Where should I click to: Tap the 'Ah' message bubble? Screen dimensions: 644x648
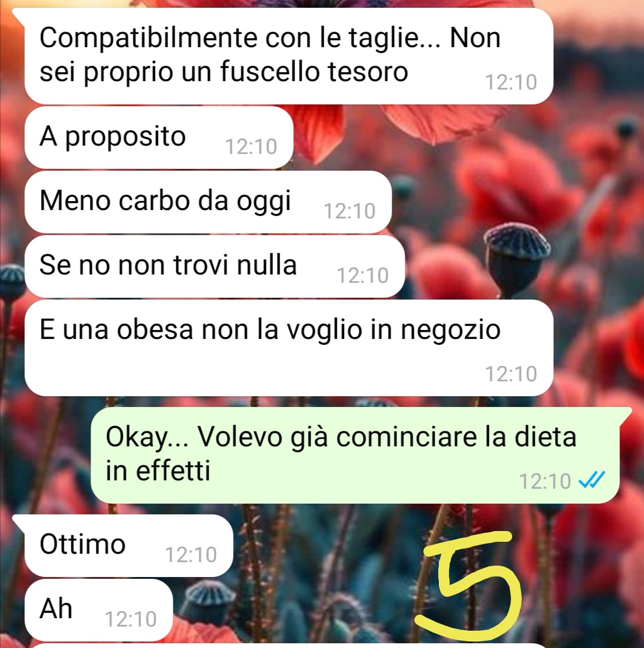coord(98,610)
